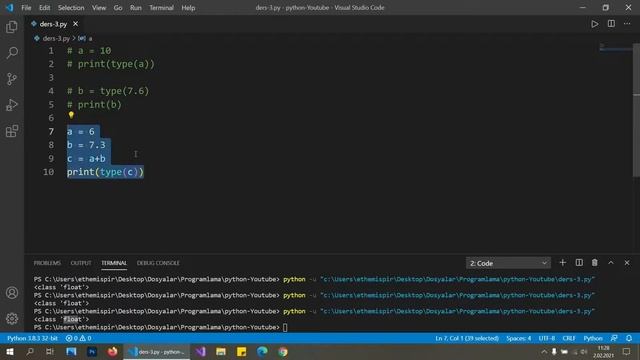Viewport: 640px width, 360px height.
Task: Open the File menu
Action: click(26, 8)
